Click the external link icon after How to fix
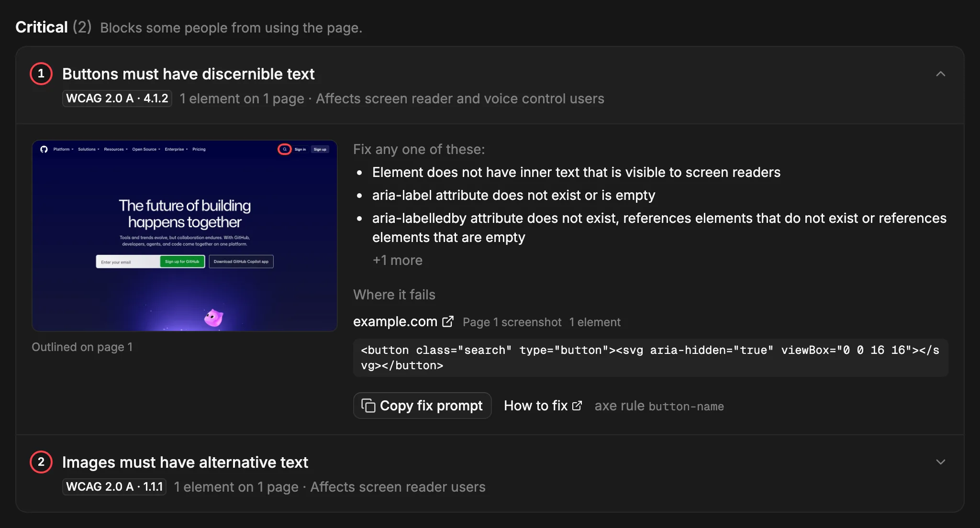 (577, 406)
